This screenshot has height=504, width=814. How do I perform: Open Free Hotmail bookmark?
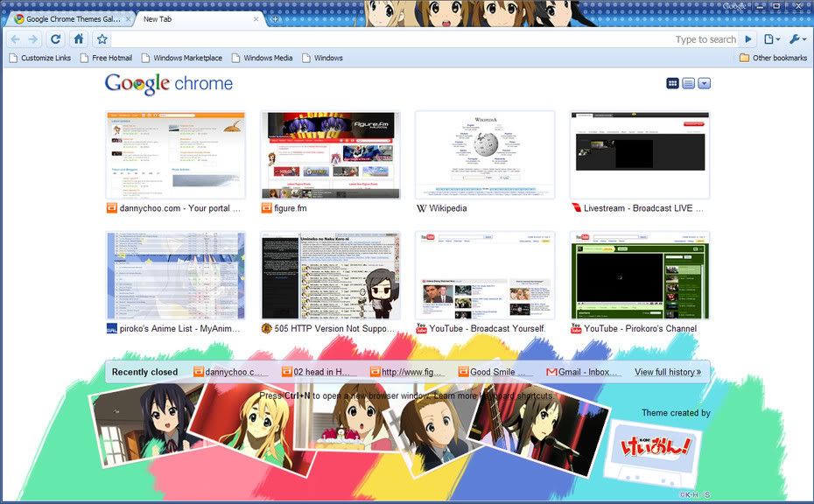(106, 58)
